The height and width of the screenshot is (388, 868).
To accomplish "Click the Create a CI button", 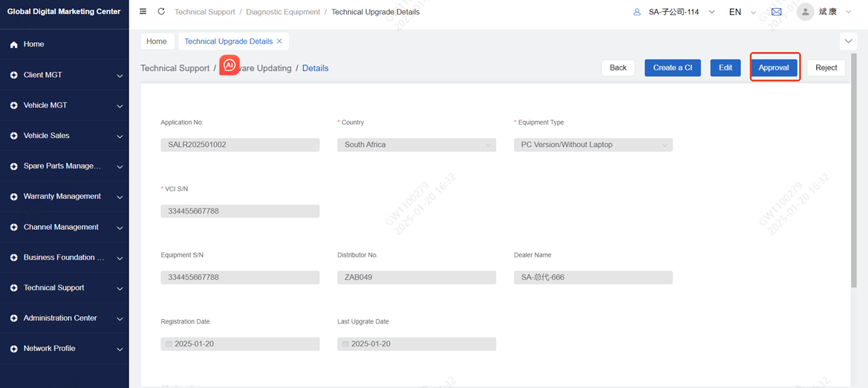I will (x=672, y=68).
